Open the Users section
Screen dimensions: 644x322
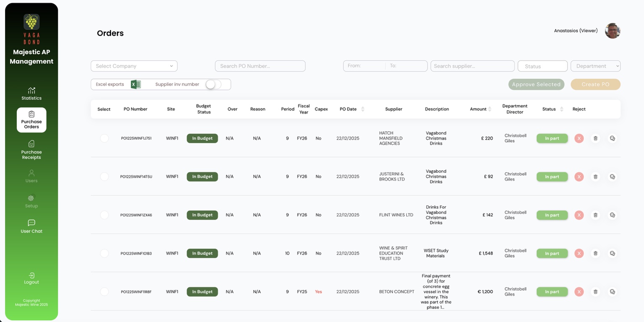tap(31, 176)
